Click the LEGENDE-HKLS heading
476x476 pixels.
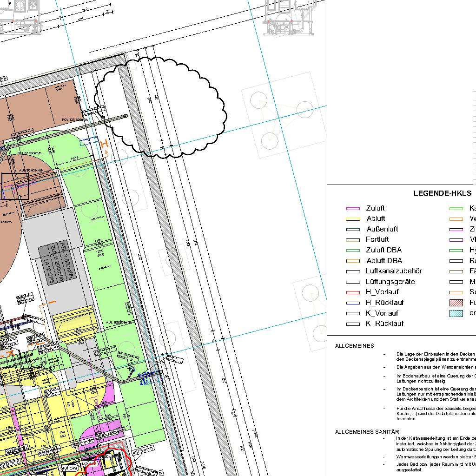[442, 193]
